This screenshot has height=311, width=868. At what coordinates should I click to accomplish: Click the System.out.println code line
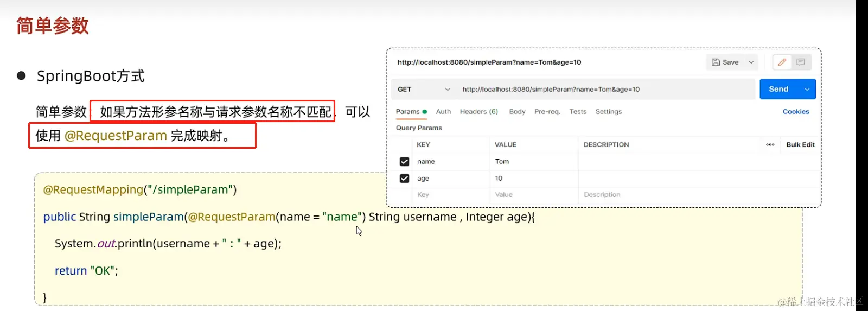168,244
